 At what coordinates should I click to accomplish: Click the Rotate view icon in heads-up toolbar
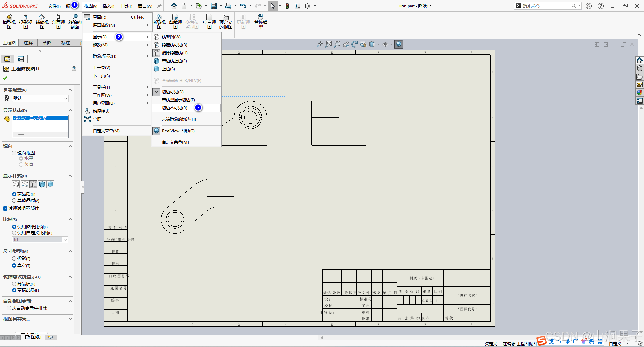pyautogui.click(x=355, y=44)
